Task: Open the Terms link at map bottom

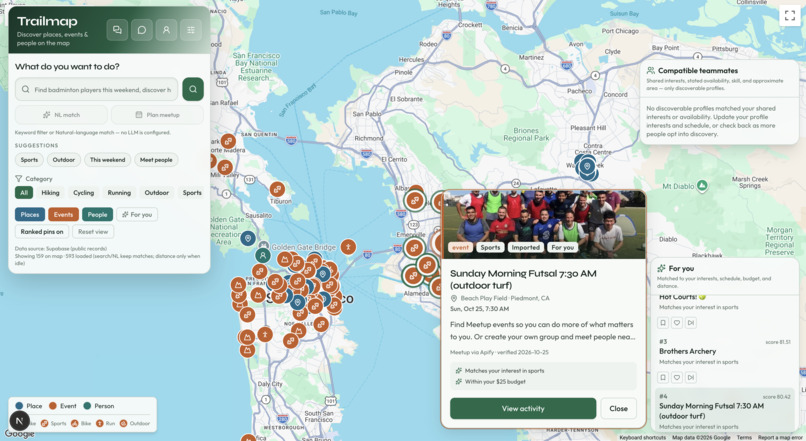Action: click(x=744, y=437)
